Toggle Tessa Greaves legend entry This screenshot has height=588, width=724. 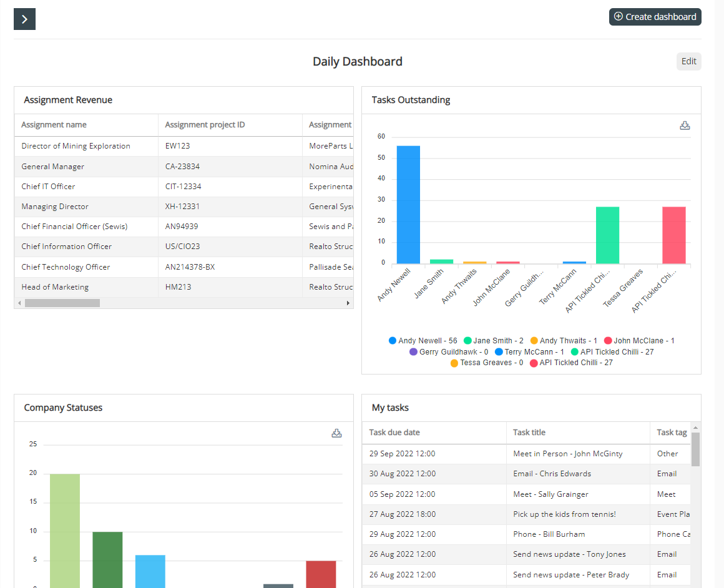pos(487,363)
